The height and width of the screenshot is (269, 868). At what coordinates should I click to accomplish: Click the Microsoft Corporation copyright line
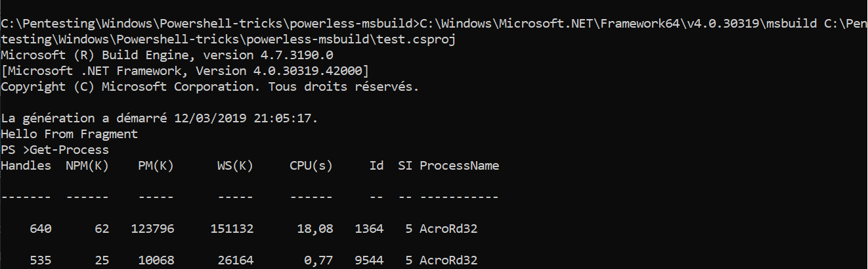[209, 87]
